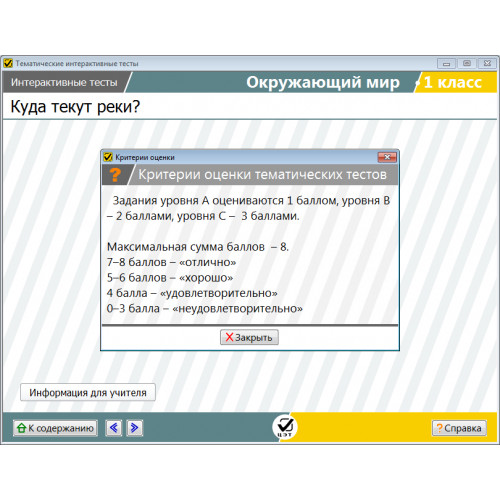Click the Окружающий мир subject heading
Image resolution: width=500 pixels, height=500 pixels.
323,82
